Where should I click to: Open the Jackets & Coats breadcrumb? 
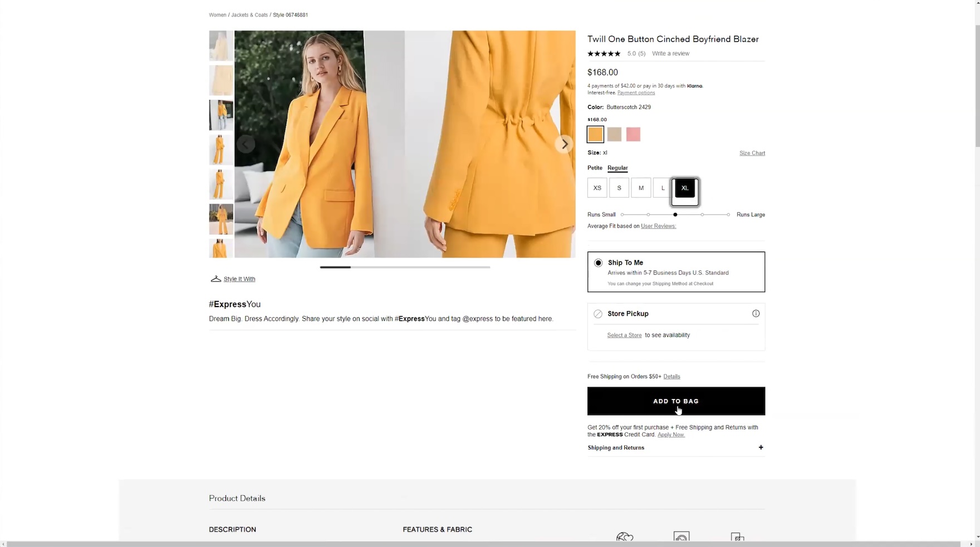click(x=249, y=15)
